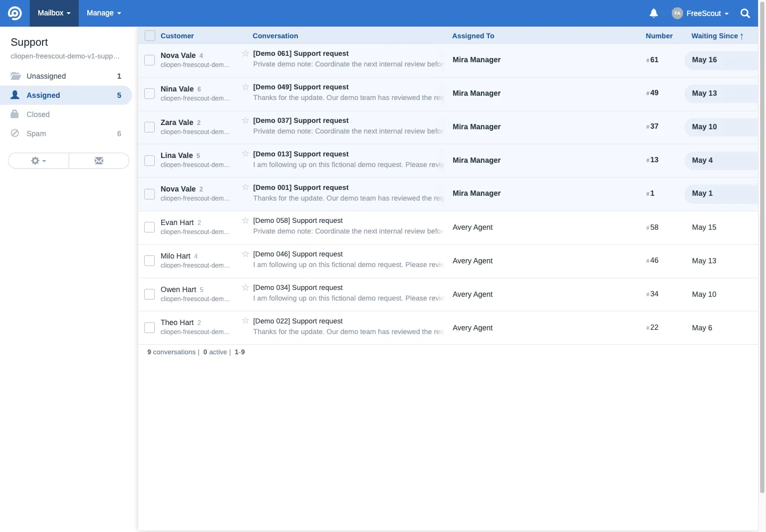Click the '9 conversations' footer text

tap(171, 352)
